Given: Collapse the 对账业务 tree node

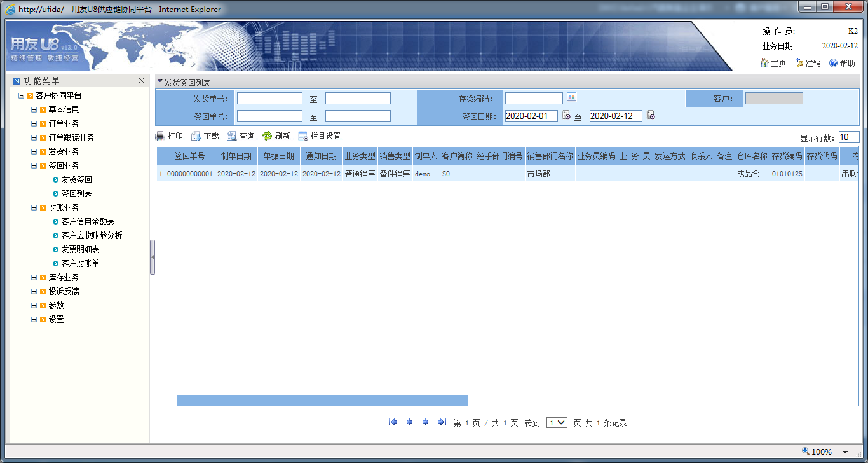Looking at the screenshot, I should click(34, 207).
